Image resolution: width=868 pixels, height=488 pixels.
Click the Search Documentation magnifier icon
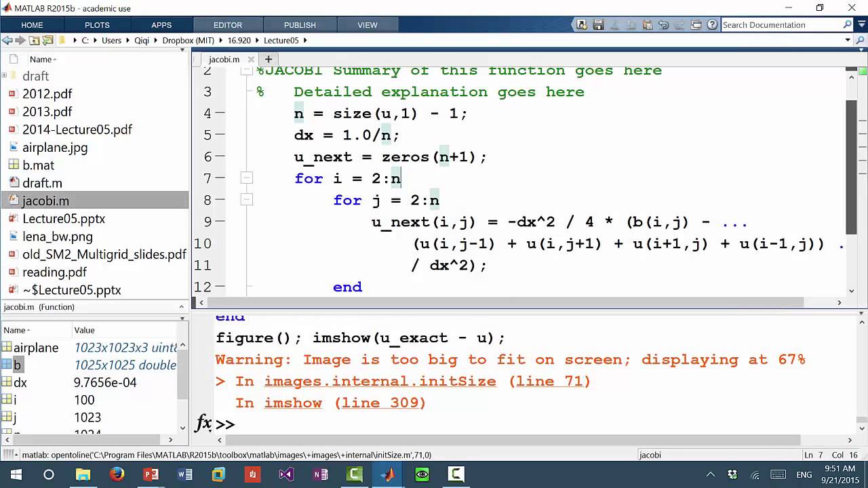pyautogui.click(x=847, y=25)
